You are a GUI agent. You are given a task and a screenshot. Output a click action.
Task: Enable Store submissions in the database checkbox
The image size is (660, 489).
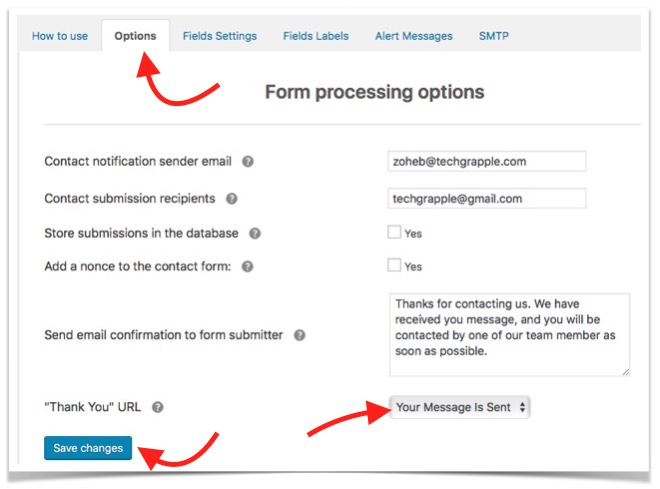coord(395,232)
